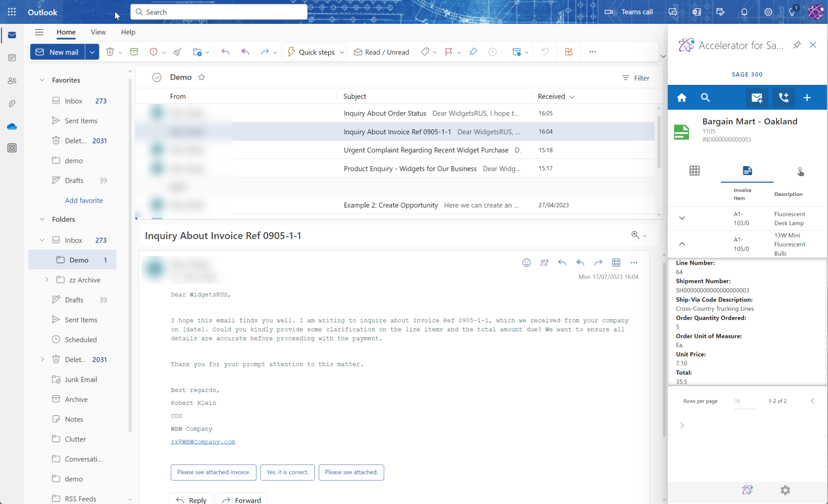This screenshot has width=828, height=504.
Task: Click the Sage log phone call icon
Action: pyautogui.click(x=784, y=97)
